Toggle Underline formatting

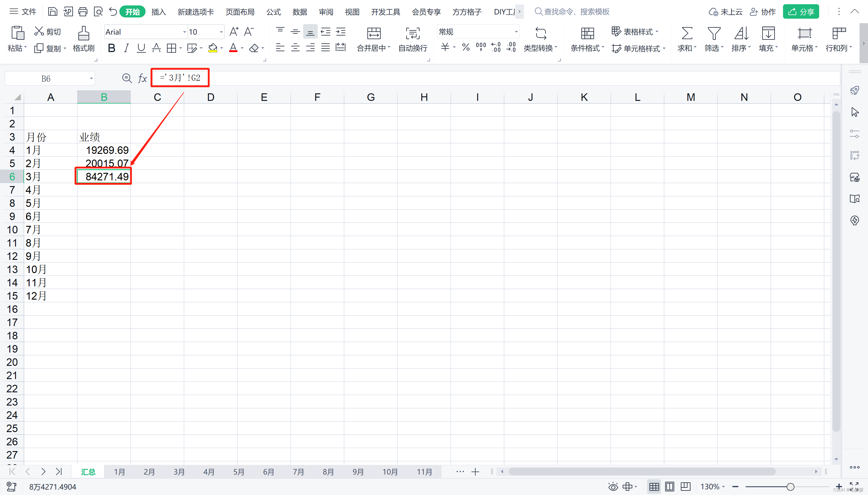click(x=141, y=48)
